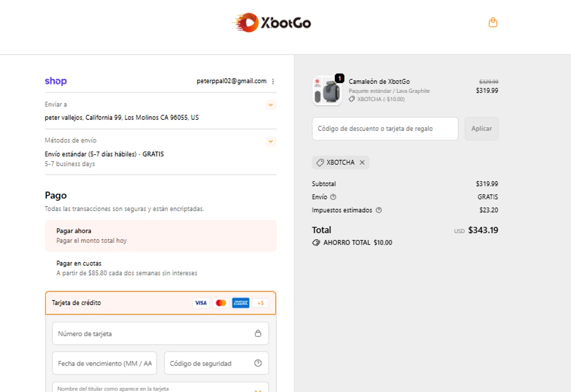Screen dimensions: 571x392
Task: Click the AHORRO TOTAL tag icon
Action: point(316,242)
